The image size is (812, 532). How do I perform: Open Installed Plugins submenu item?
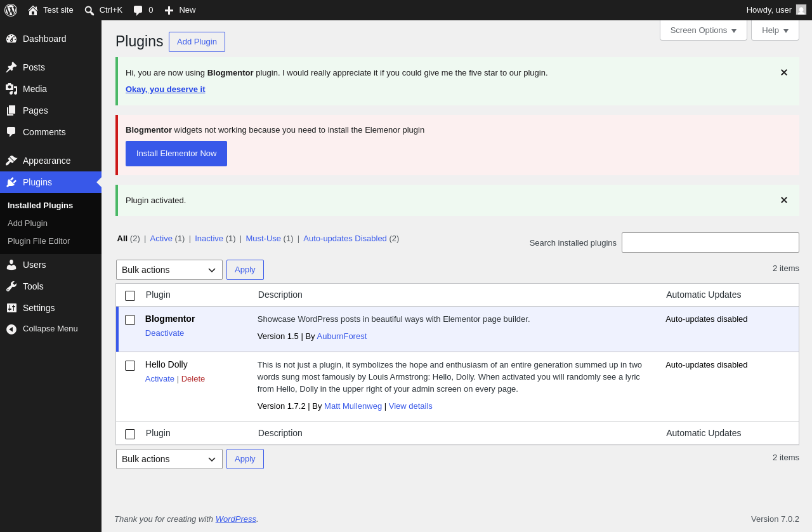coord(40,206)
